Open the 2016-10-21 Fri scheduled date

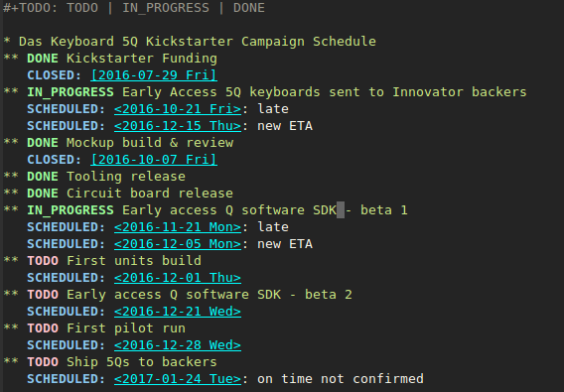(178, 109)
